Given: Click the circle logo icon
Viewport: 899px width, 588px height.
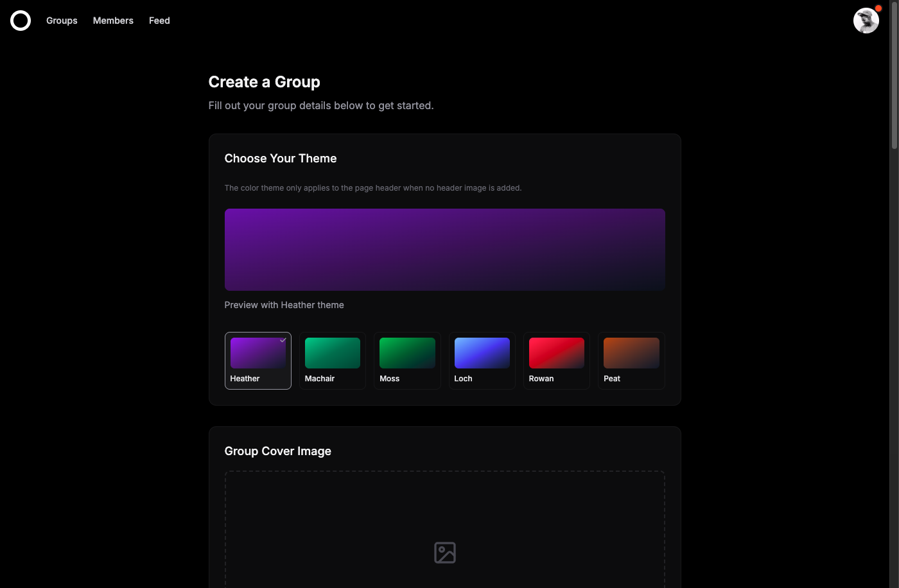Looking at the screenshot, I should (x=21, y=21).
